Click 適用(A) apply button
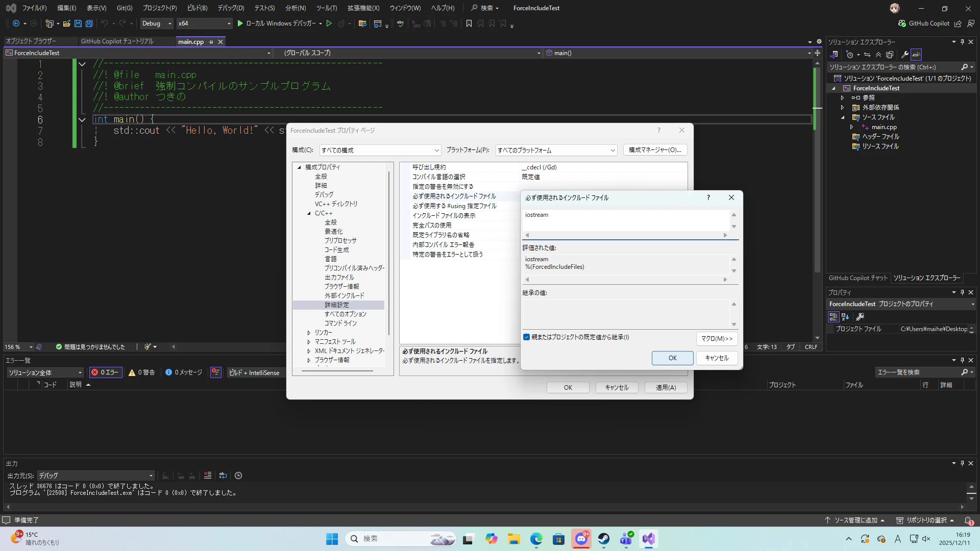 click(x=666, y=388)
